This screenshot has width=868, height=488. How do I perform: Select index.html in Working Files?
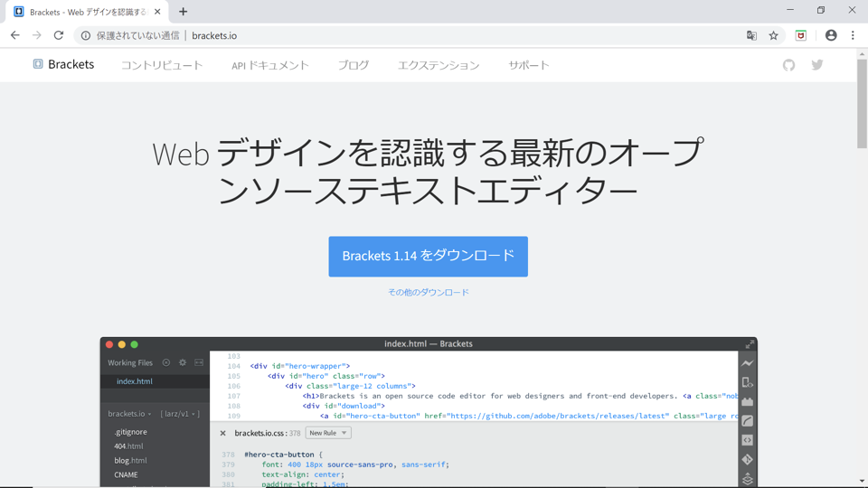click(x=135, y=381)
